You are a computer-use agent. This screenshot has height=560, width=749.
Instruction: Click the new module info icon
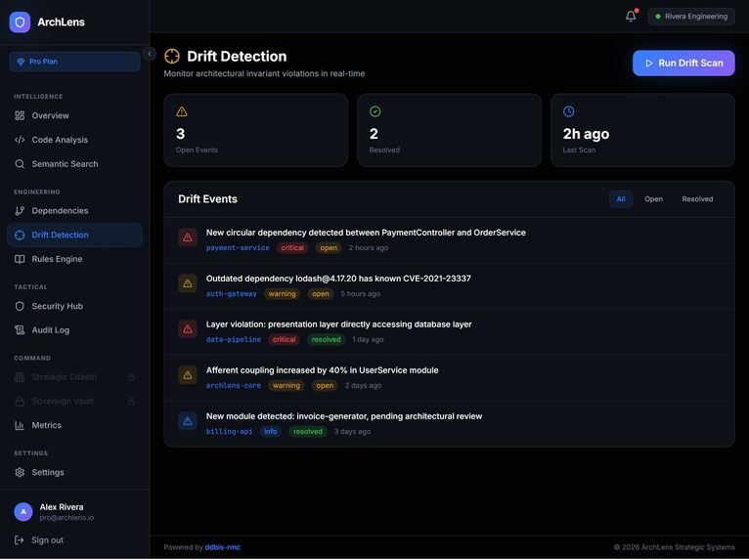pyautogui.click(x=188, y=421)
